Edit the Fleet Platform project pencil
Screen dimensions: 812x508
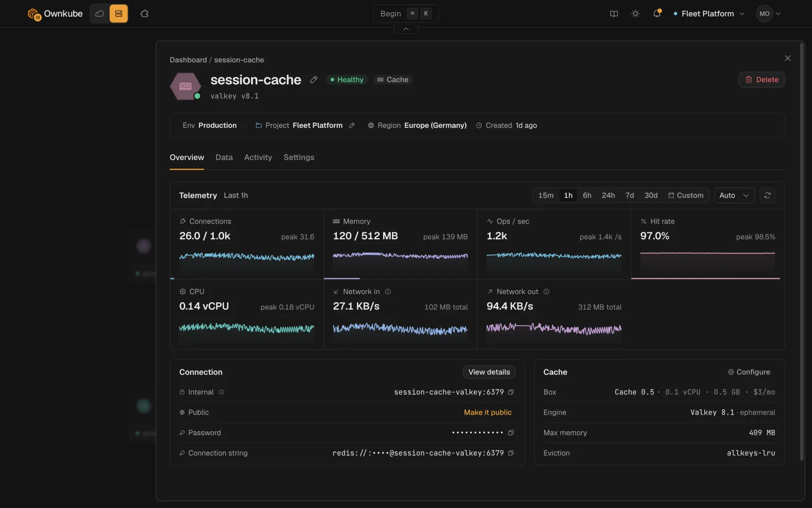352,125
